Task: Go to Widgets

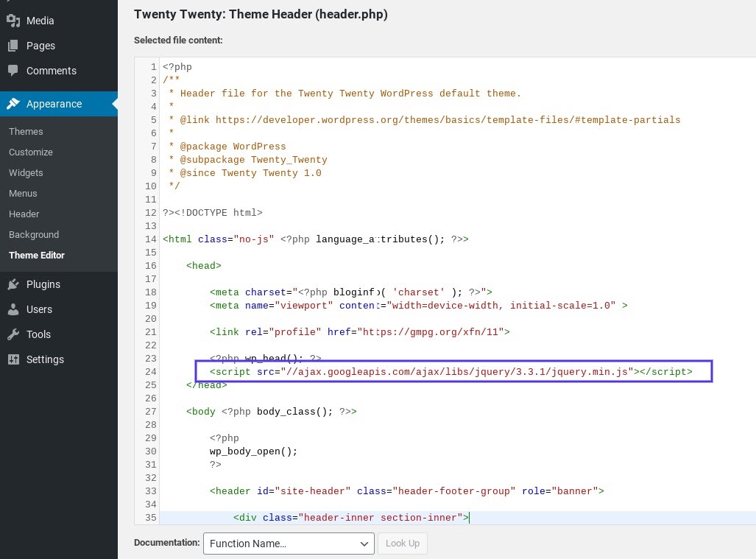Action: 26,172
